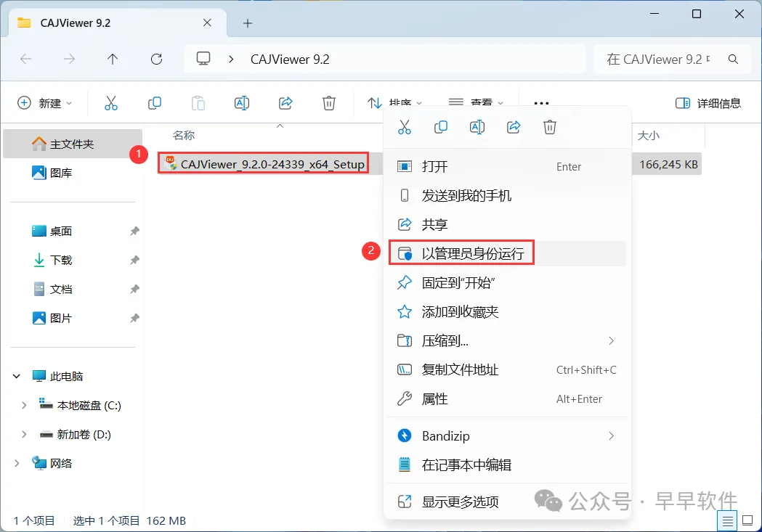Open 属性 properties

(x=507, y=399)
